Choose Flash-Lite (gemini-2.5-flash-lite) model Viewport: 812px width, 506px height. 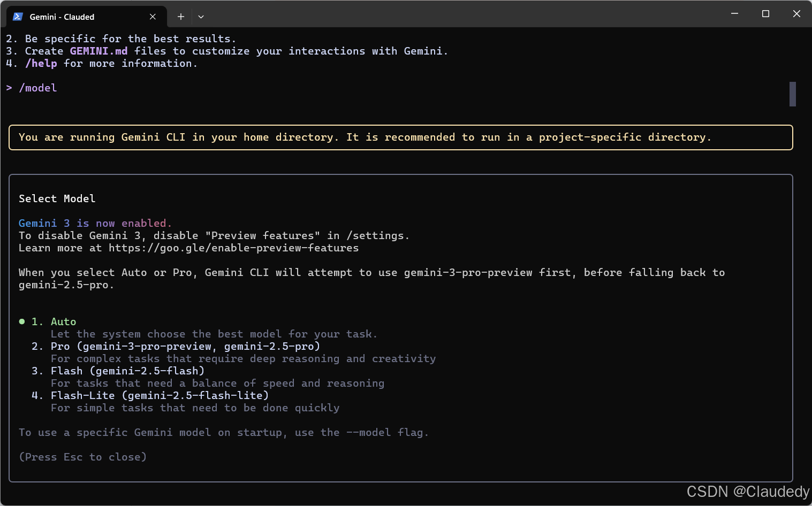[150, 395]
